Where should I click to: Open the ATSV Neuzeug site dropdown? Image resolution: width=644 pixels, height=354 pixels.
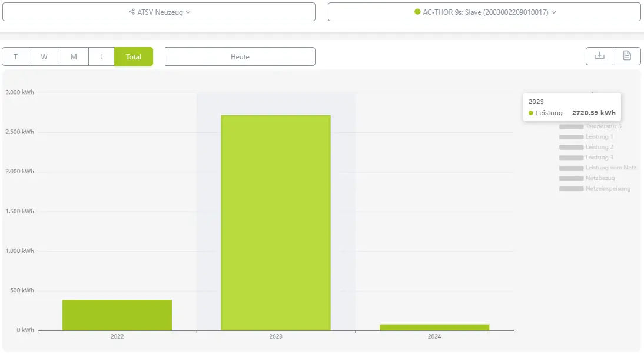pyautogui.click(x=158, y=12)
